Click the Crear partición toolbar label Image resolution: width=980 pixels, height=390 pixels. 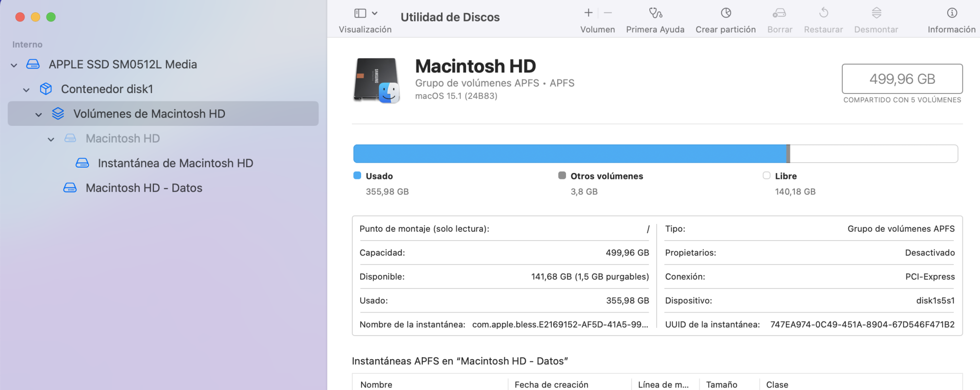tap(726, 29)
